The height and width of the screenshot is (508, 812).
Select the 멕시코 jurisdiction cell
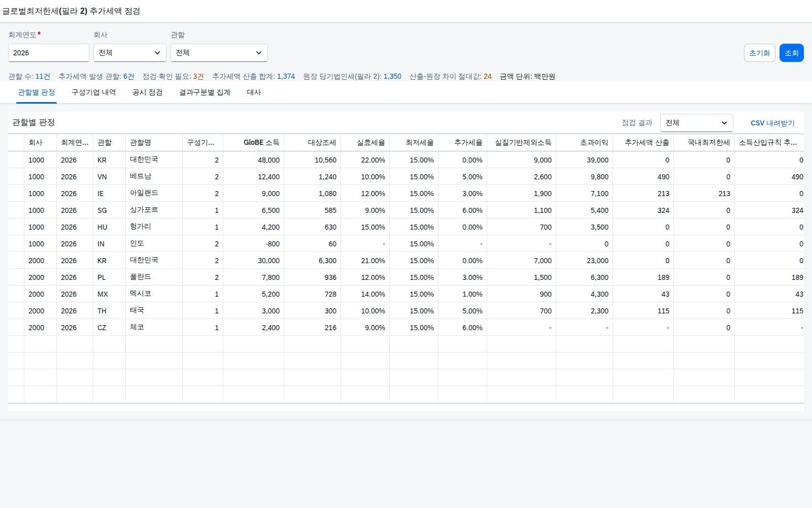154,294
